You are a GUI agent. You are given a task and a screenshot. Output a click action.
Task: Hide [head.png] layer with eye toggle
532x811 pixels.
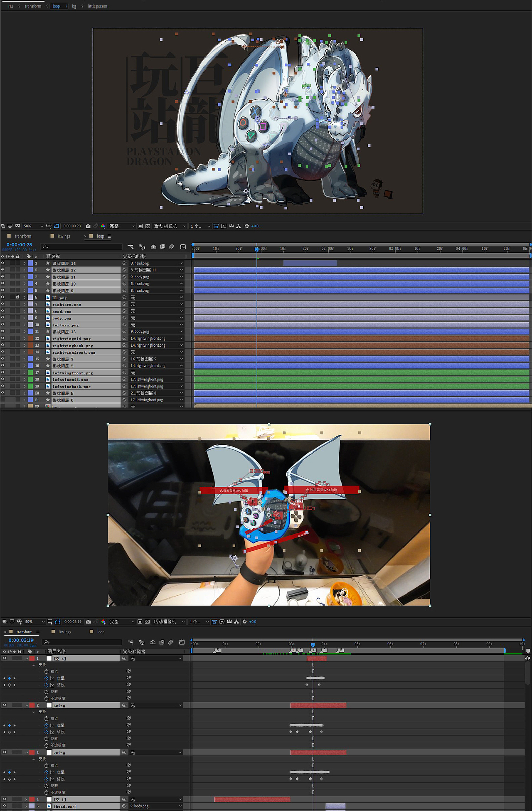(x=5, y=806)
